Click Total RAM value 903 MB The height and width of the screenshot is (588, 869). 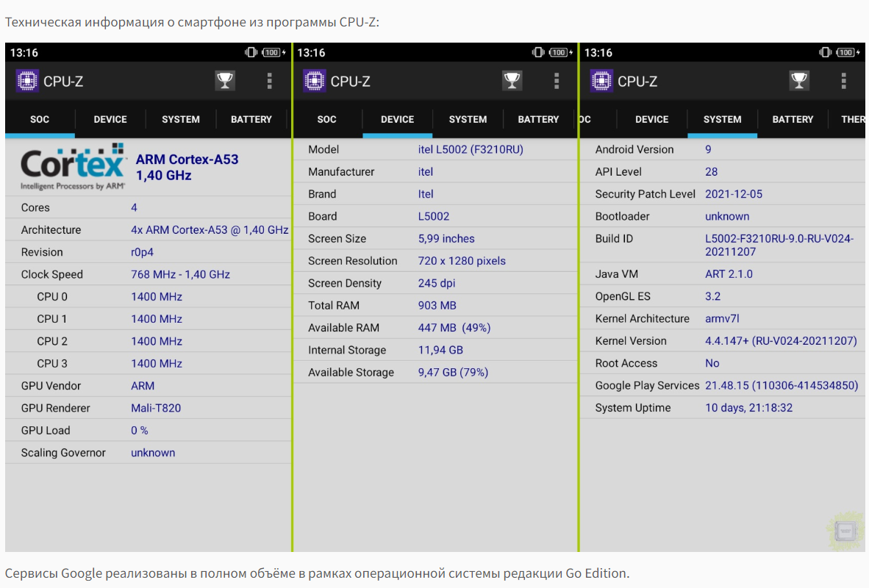point(437,305)
